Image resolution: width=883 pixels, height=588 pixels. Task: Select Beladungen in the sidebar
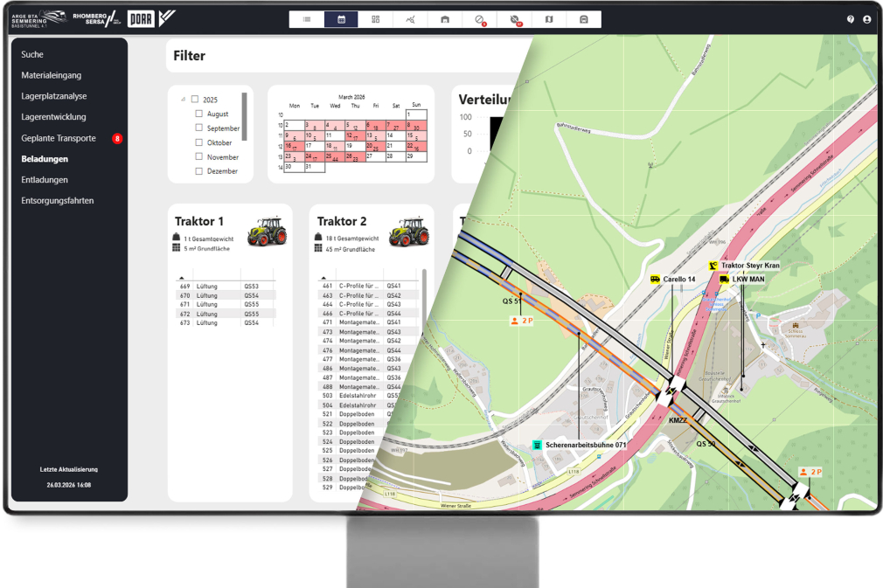point(45,159)
